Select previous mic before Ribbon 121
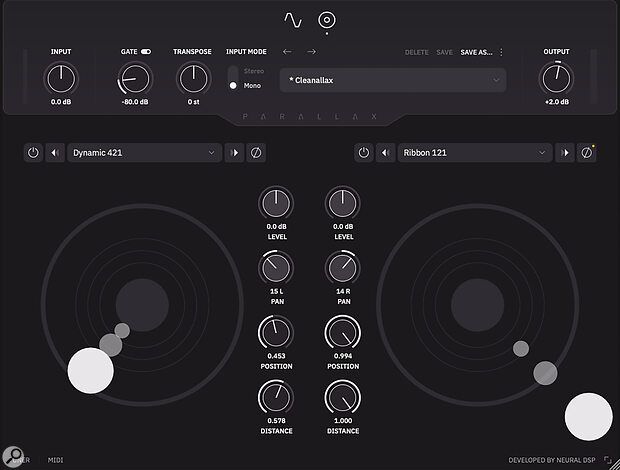This screenshot has height=470, width=620. [386, 153]
